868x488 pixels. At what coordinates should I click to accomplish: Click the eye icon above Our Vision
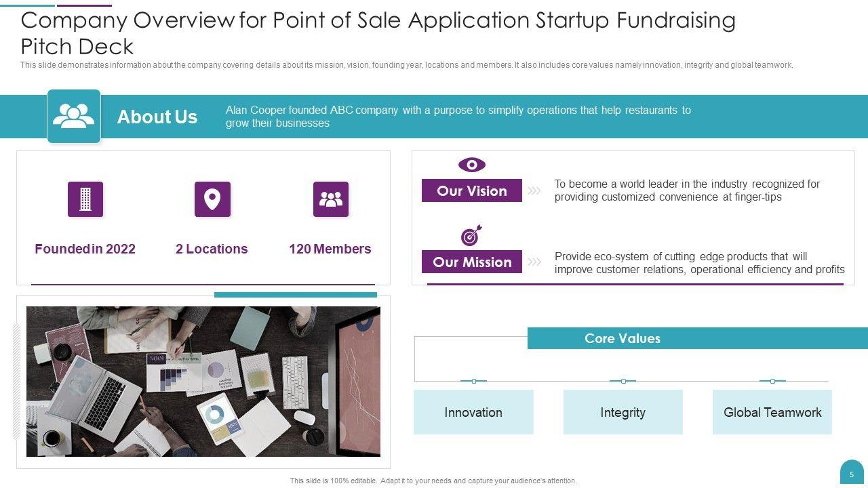[x=472, y=165]
